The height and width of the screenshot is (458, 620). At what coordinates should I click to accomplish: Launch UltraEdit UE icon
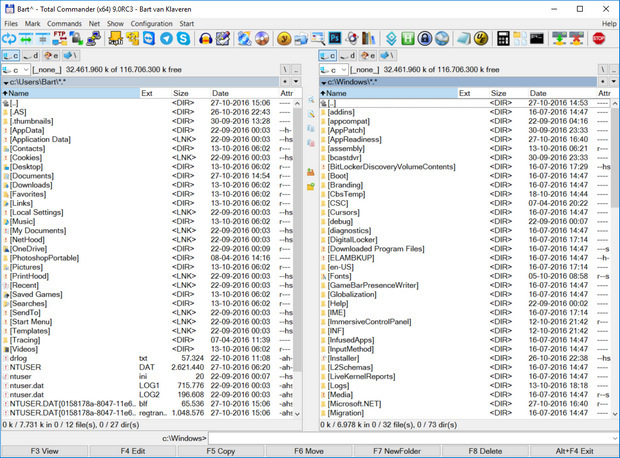tap(481, 39)
